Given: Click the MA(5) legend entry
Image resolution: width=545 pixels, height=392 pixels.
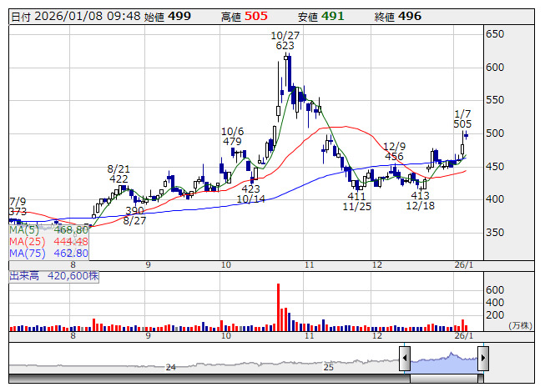Looking at the screenshot, I should (x=49, y=229).
